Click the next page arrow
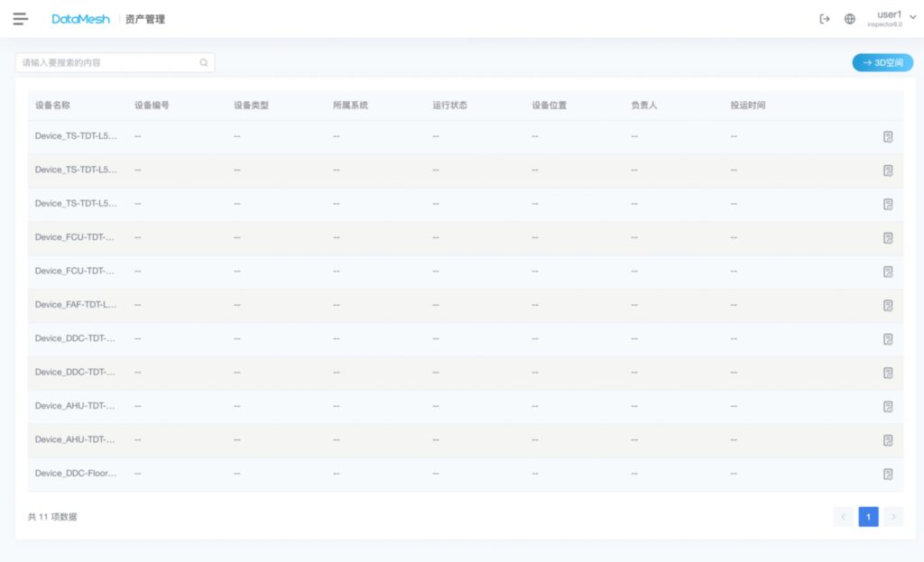924x562 pixels. tap(893, 517)
